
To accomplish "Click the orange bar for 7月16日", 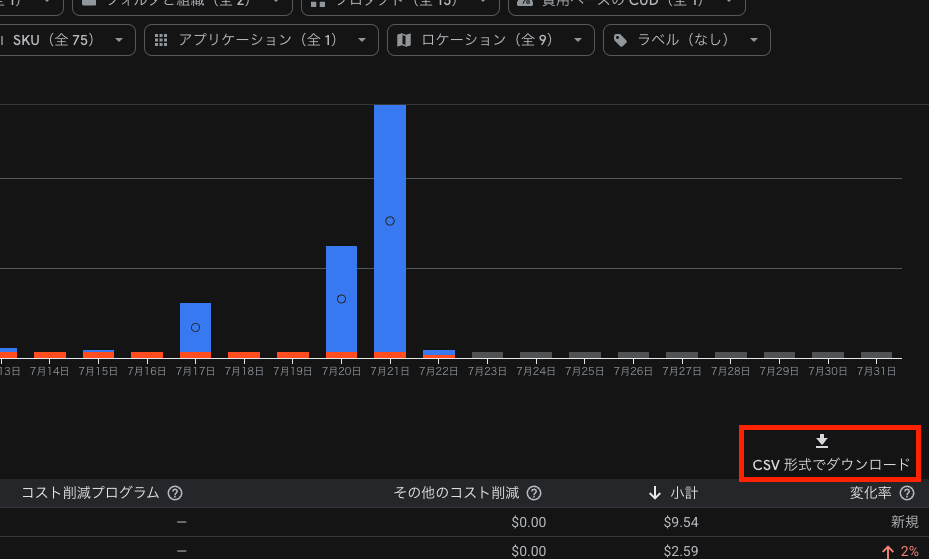I will tap(147, 355).
